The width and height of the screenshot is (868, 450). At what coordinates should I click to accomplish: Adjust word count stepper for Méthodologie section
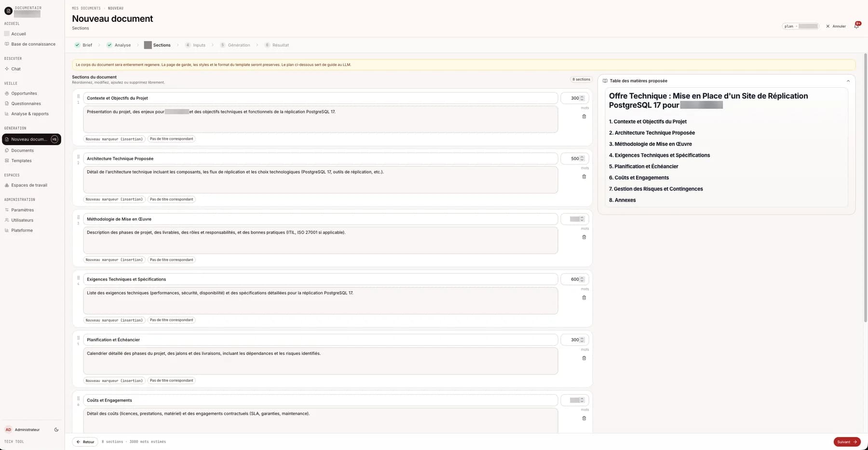click(x=582, y=219)
